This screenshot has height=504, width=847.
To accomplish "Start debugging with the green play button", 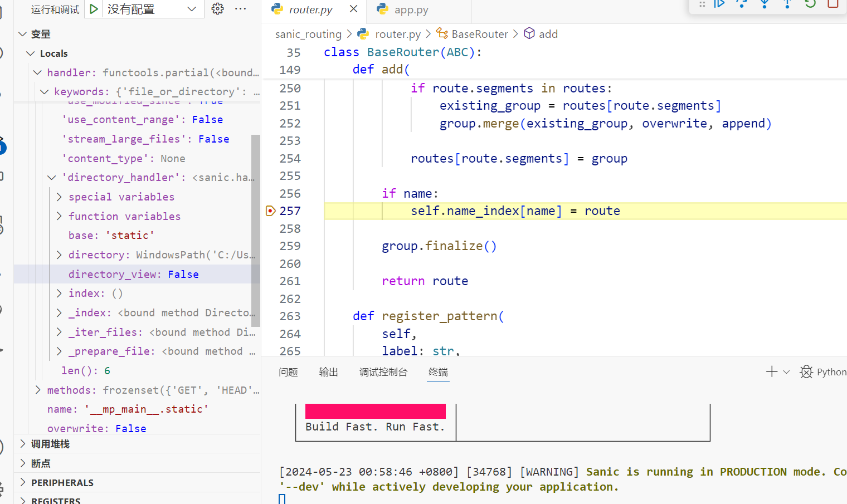I will (x=94, y=9).
